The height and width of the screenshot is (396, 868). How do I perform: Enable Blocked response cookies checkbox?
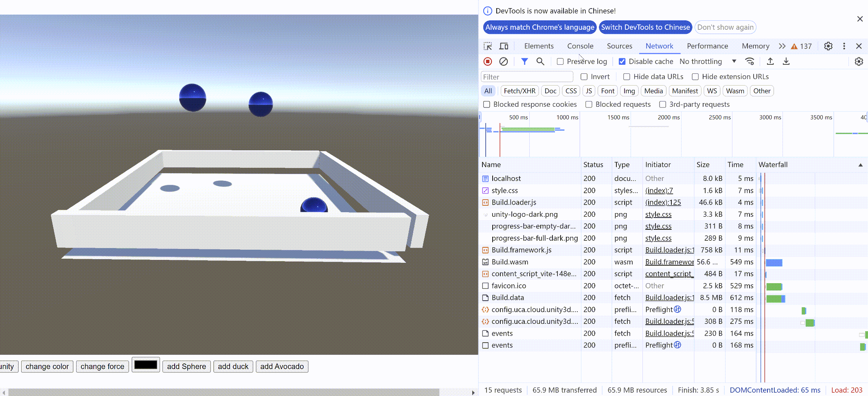pyautogui.click(x=487, y=104)
